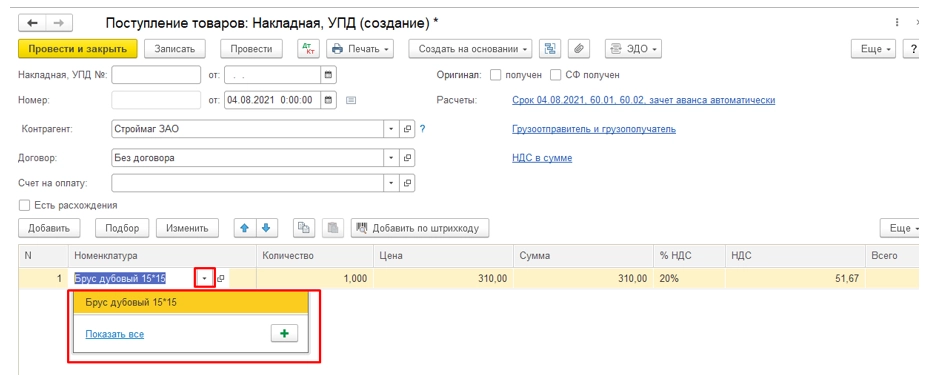Click Счет на оплату field

click(248, 183)
